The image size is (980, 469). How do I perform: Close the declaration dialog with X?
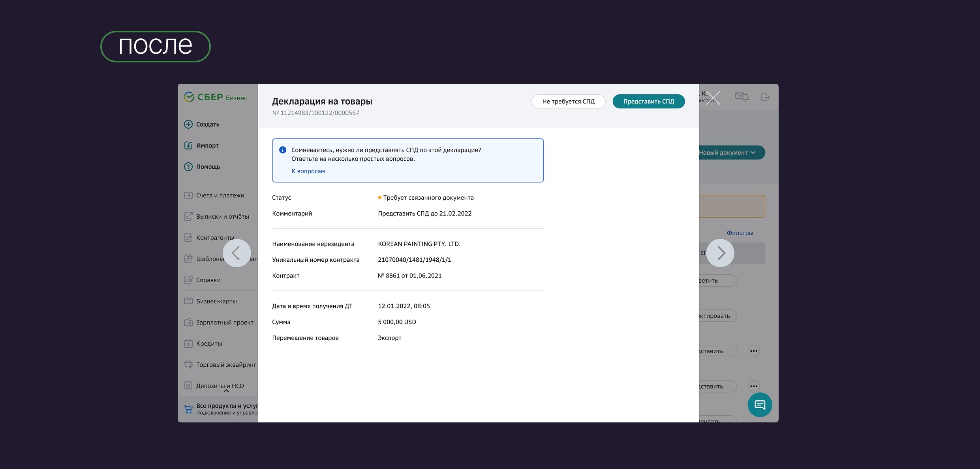coord(713,98)
